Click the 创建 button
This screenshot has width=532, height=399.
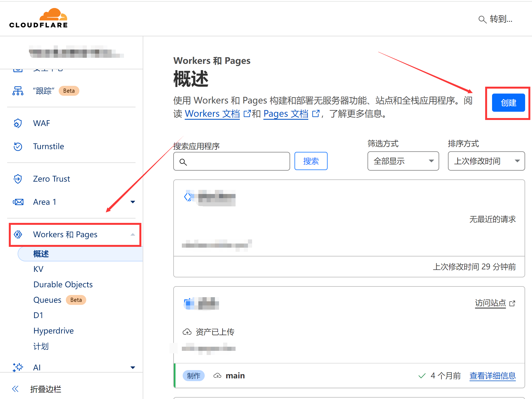click(508, 103)
